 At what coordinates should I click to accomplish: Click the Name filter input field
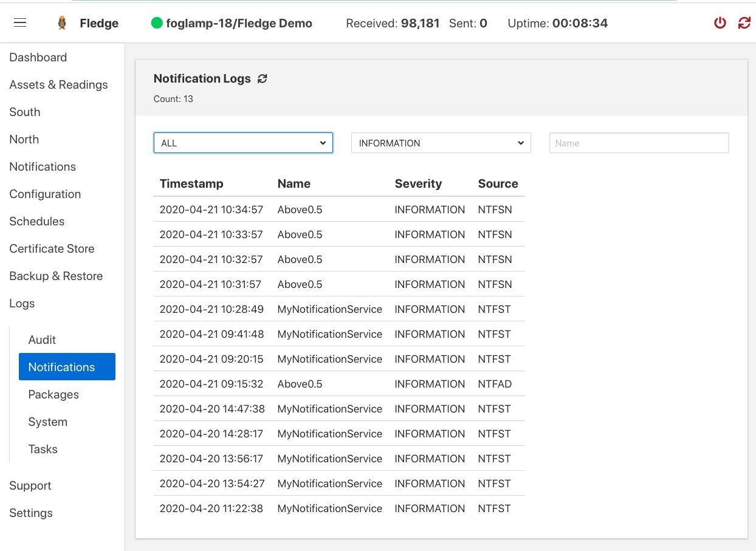(639, 143)
